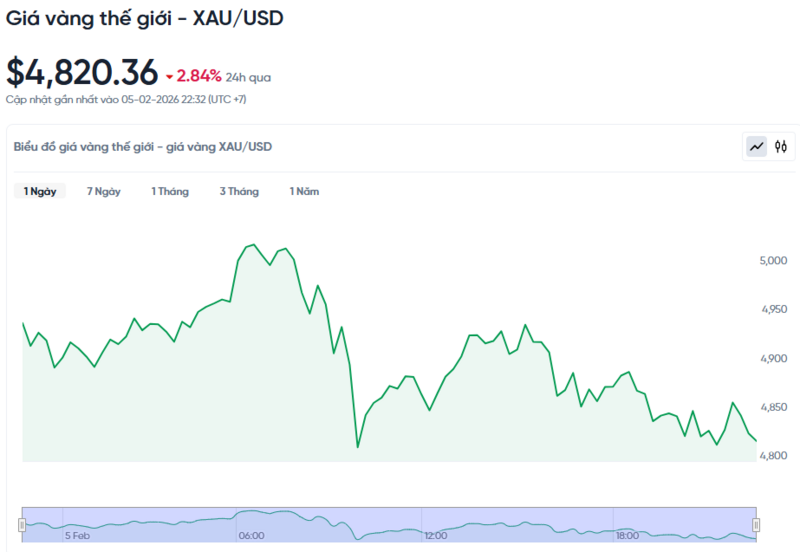Click the 2.84% change percentage
The image size is (800, 552).
199,76
